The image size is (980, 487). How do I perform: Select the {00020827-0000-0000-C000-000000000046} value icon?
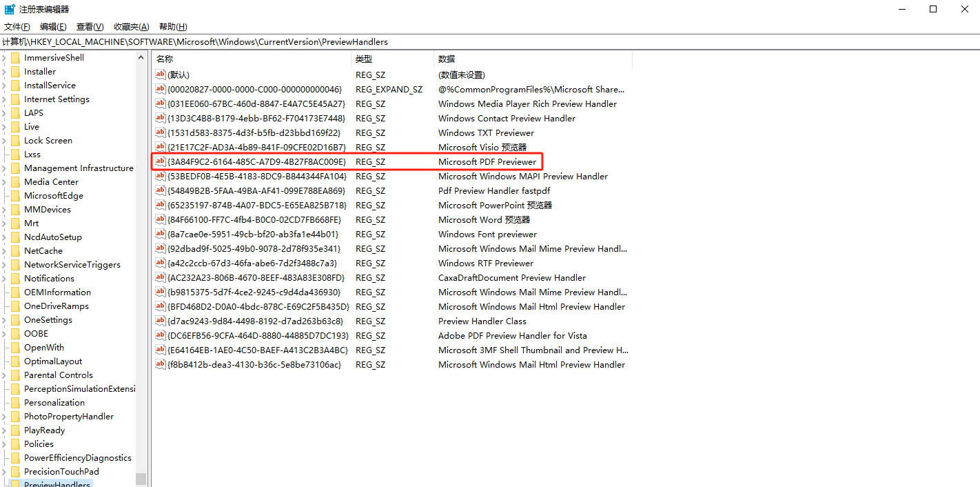[x=161, y=89]
